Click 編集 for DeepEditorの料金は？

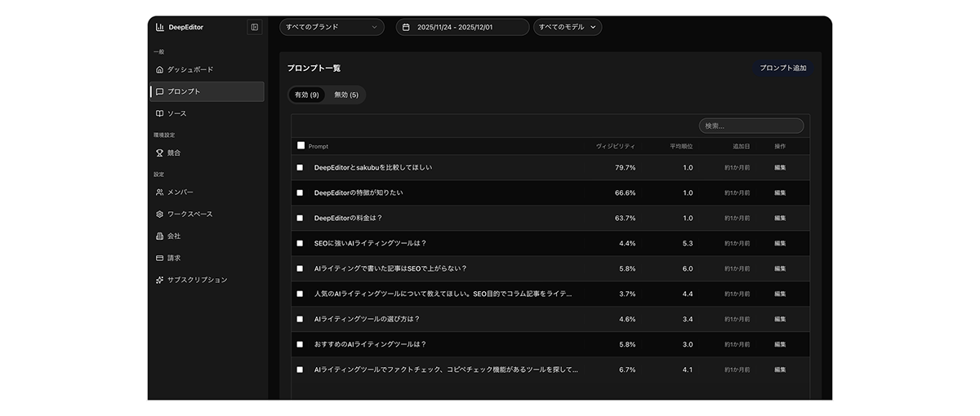(780, 218)
